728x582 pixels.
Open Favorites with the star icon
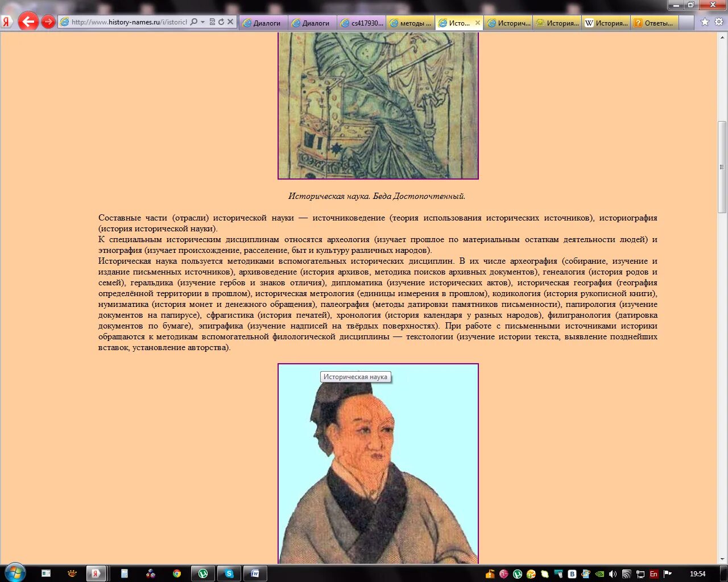pyautogui.click(x=705, y=22)
